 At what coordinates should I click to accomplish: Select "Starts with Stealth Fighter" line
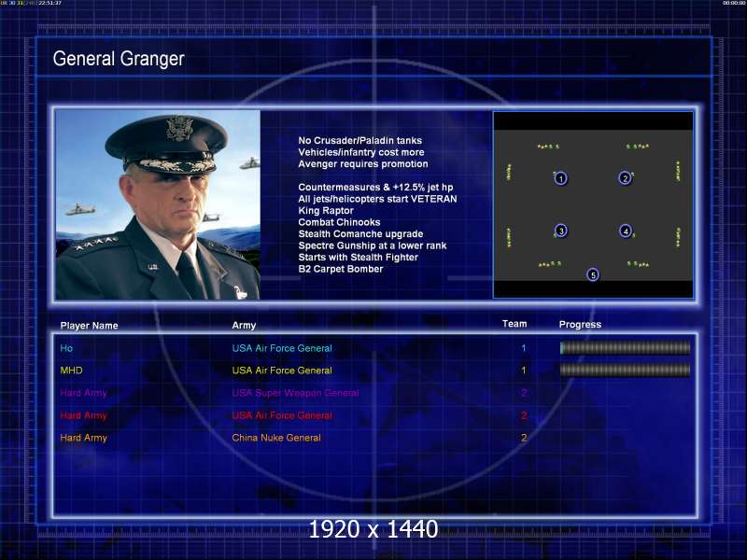[358, 258]
